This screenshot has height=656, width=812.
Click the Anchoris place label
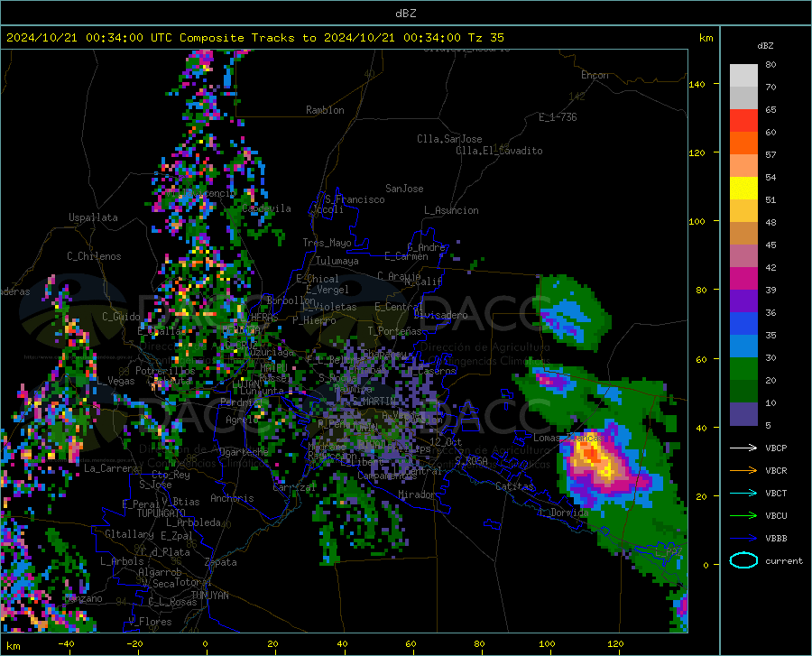232,498
